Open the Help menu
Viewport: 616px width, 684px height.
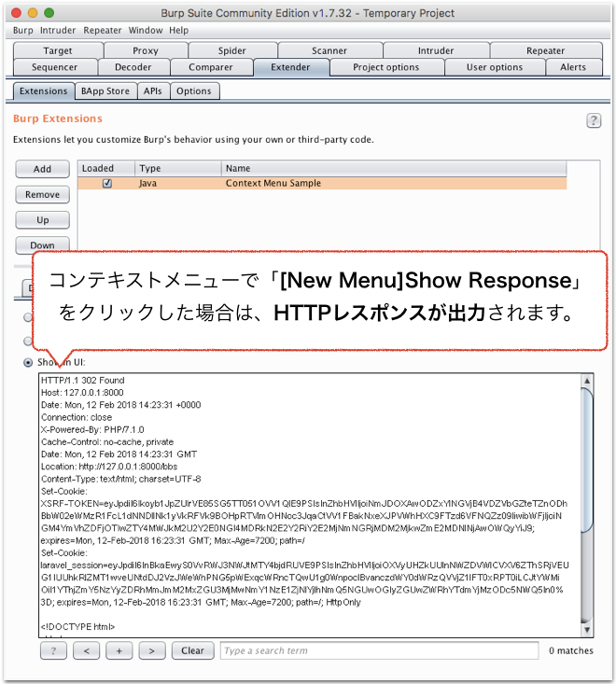pyautogui.click(x=179, y=30)
